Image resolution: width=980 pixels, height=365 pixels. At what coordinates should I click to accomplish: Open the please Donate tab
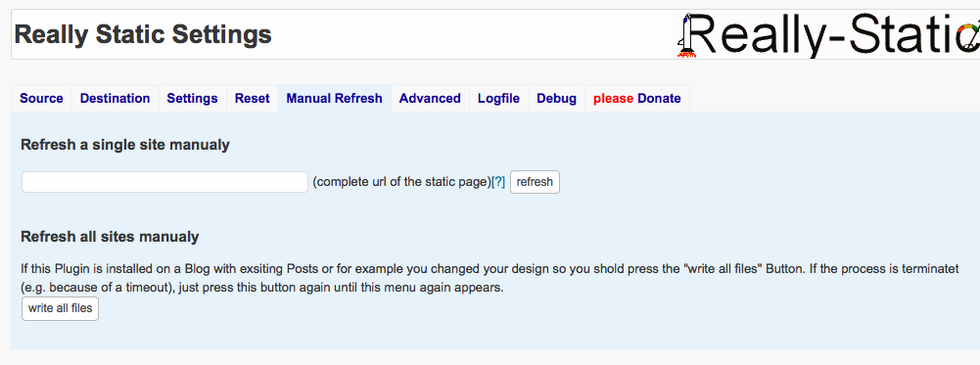[x=637, y=99]
